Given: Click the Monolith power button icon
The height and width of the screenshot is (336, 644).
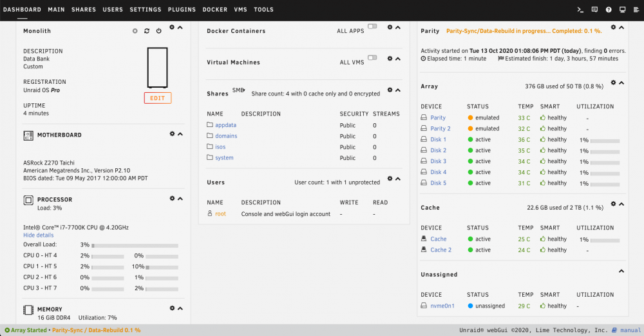Looking at the screenshot, I should [x=158, y=31].
